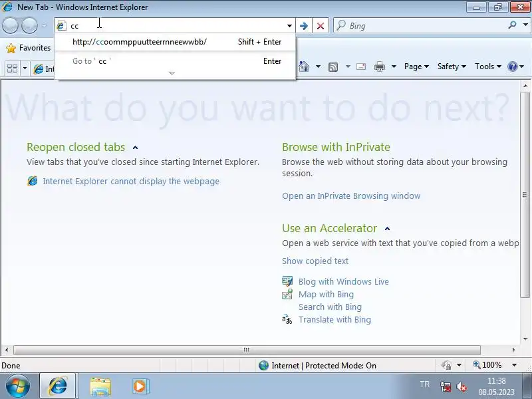The image size is (532, 399).
Task: Open the Quick Tabs dropdown arrow
Action: [25, 68]
